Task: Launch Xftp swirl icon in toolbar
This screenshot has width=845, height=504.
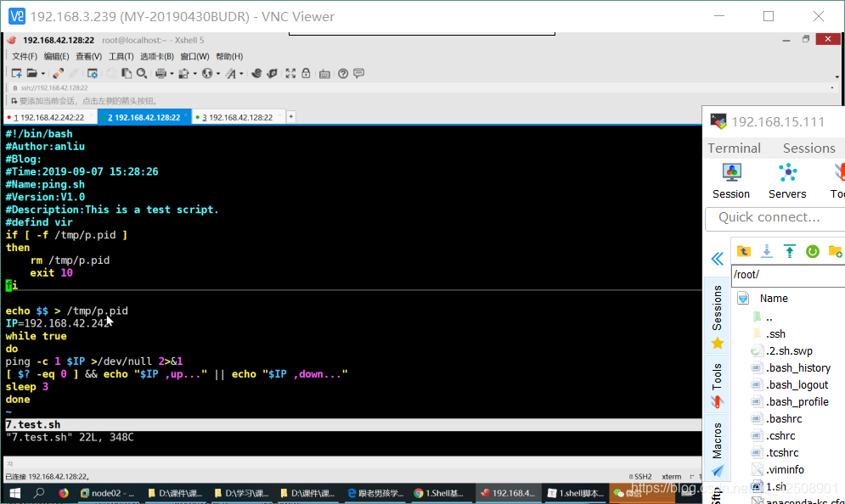Action: pos(256,73)
